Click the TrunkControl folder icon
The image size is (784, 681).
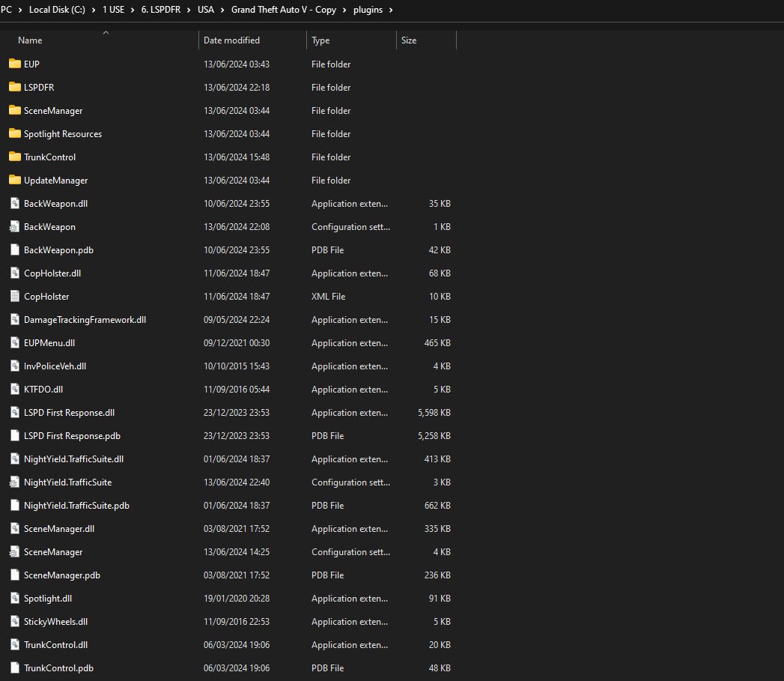click(x=15, y=157)
